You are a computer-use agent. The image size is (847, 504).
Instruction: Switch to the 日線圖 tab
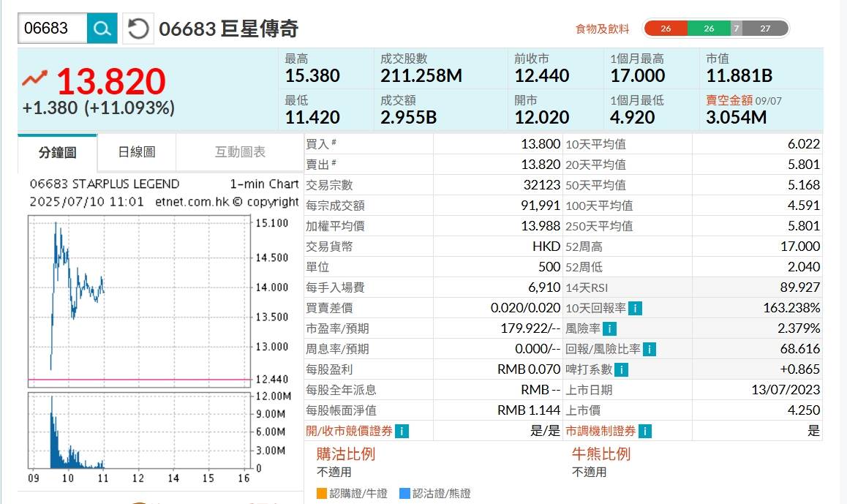click(x=137, y=152)
